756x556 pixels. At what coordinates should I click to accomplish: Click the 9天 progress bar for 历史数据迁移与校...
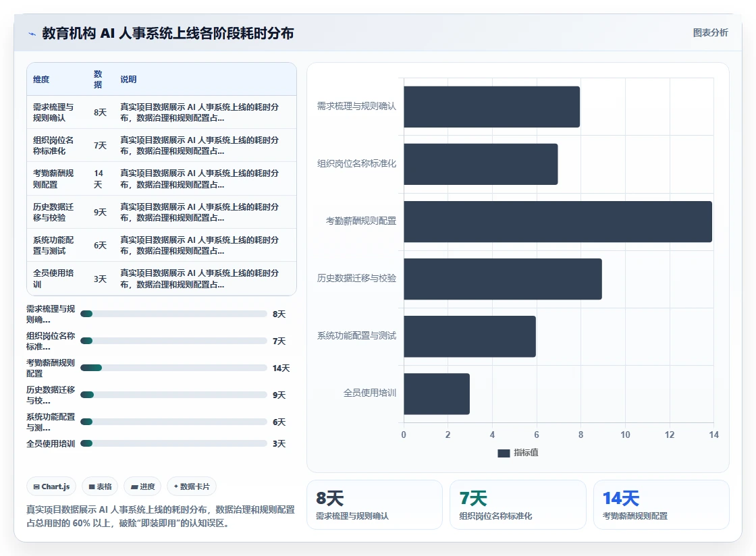click(x=173, y=395)
